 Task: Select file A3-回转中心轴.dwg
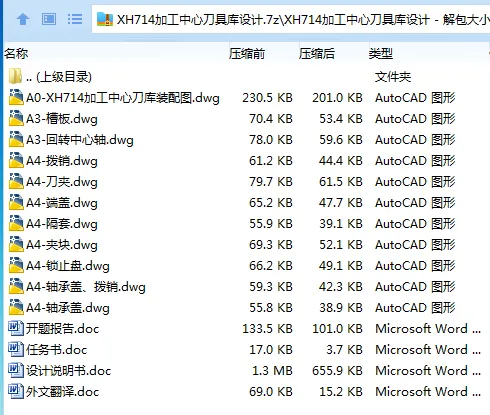[x=80, y=140]
